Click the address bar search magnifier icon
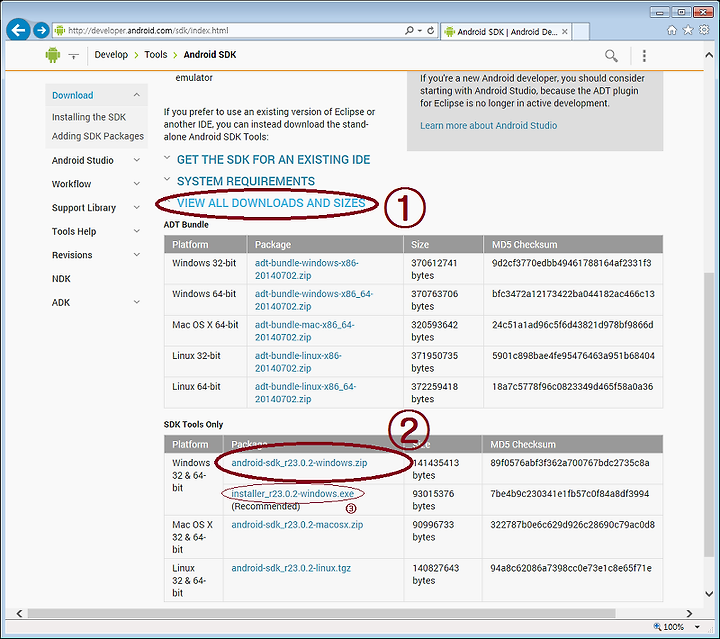 tap(409, 30)
